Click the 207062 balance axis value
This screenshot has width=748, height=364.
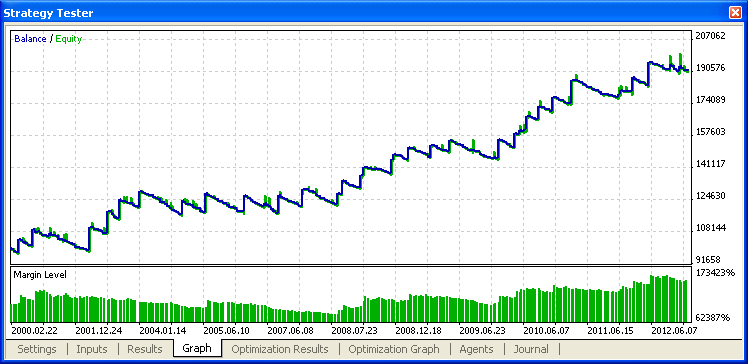[x=711, y=36]
